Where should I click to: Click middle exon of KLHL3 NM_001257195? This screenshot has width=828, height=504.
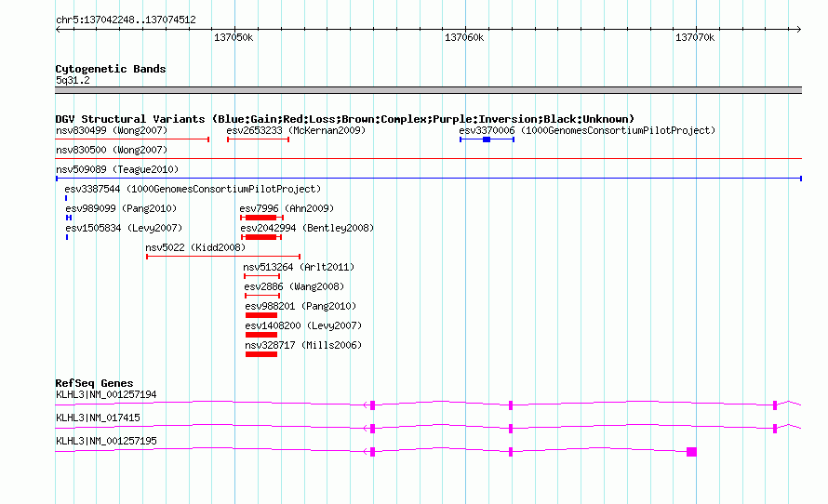pos(511,452)
